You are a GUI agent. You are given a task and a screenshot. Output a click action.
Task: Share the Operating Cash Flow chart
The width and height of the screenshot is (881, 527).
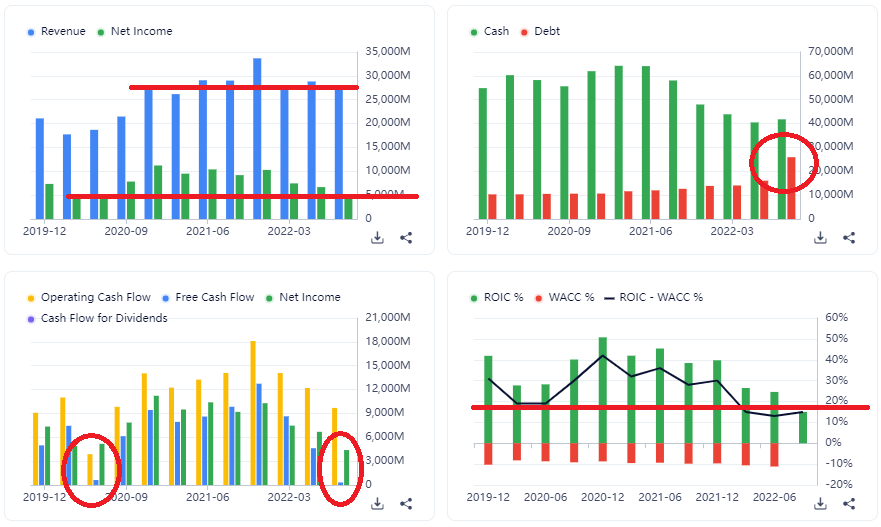point(406,504)
